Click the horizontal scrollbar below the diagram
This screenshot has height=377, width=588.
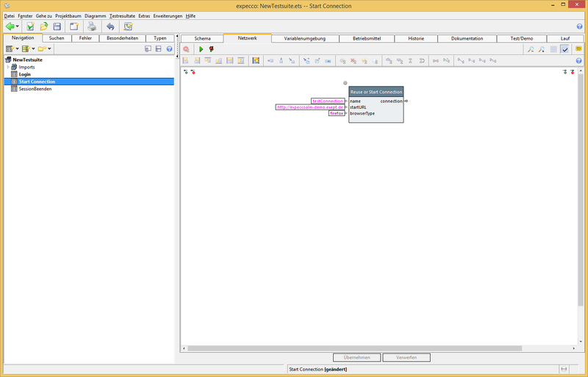tap(353, 348)
